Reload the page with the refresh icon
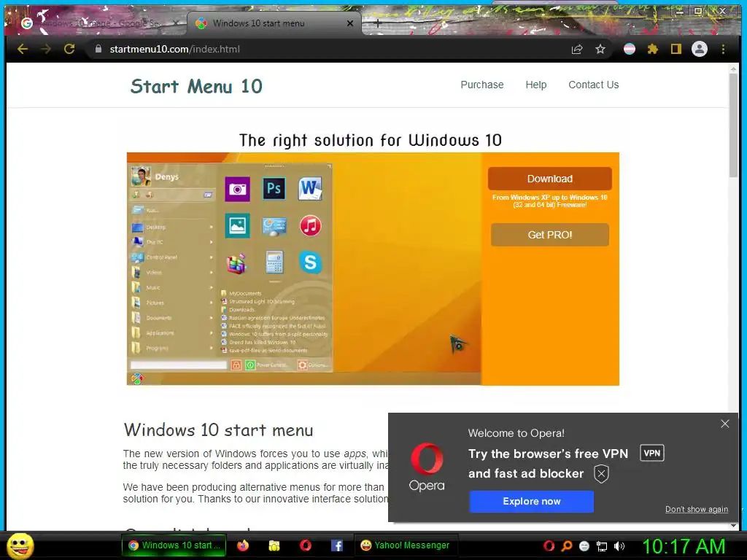The height and width of the screenshot is (560, 747). pos(69,49)
